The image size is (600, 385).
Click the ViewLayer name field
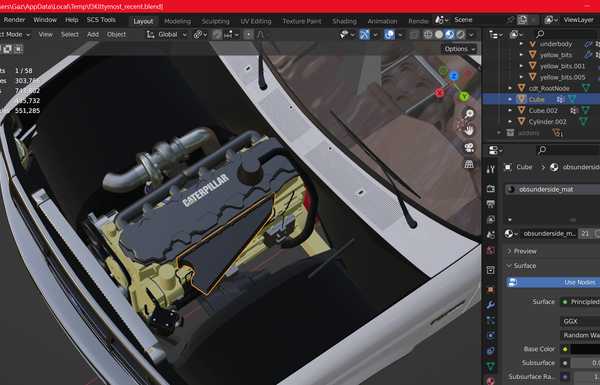(578, 20)
